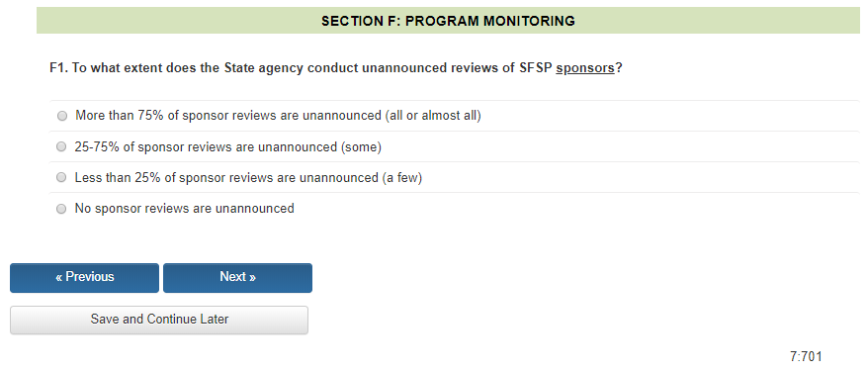Mark the No sponsor reviews radio button

62,209
